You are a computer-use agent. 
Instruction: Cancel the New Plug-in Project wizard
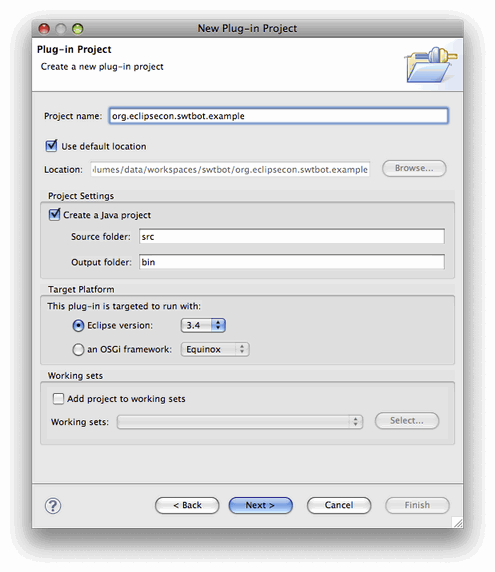point(339,505)
